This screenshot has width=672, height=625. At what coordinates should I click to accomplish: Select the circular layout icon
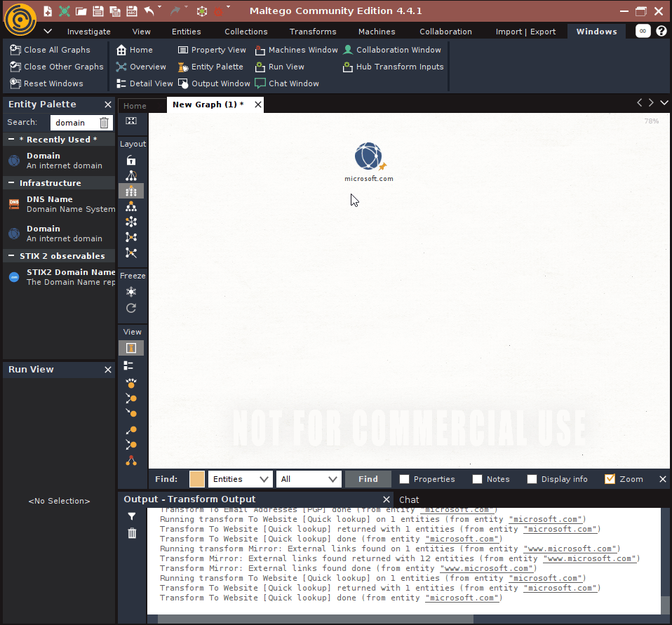click(x=131, y=222)
